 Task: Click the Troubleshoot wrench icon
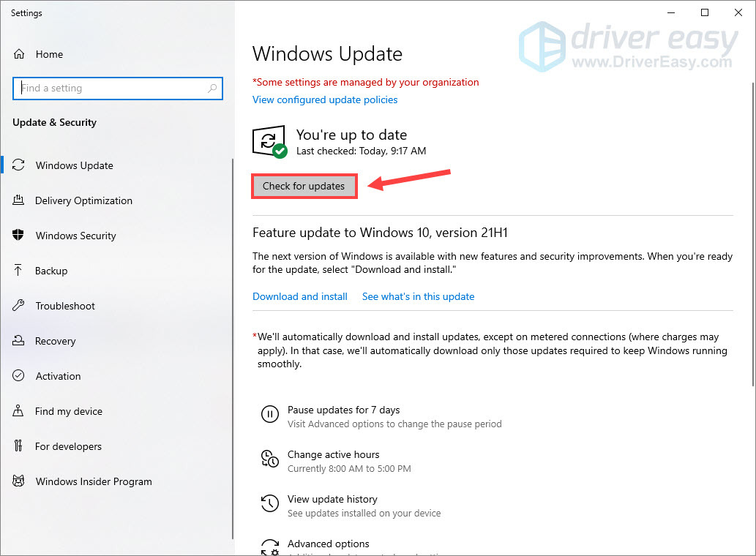point(18,306)
